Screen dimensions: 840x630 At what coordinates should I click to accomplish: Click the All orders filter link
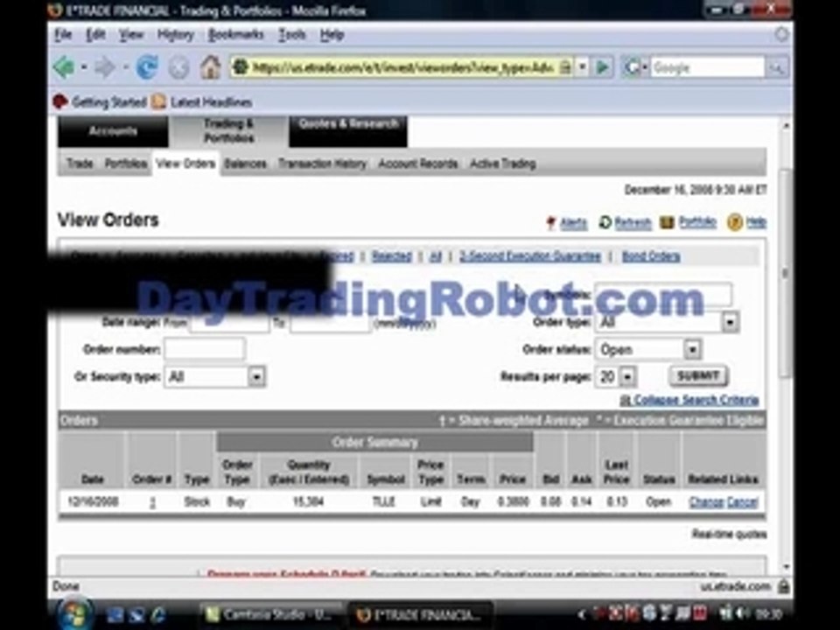[x=436, y=256]
